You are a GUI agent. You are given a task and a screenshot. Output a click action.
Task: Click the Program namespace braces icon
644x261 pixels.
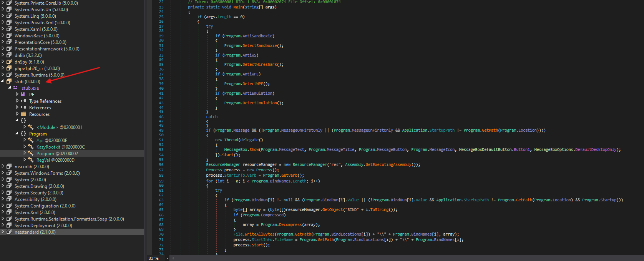tap(23, 134)
